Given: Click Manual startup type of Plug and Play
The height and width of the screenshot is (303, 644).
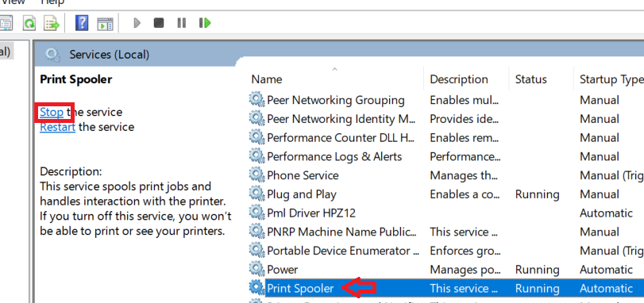Looking at the screenshot, I should 600,194.
